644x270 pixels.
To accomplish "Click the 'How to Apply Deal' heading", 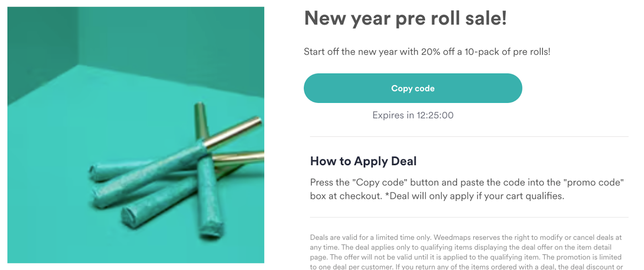I will click(x=363, y=161).
